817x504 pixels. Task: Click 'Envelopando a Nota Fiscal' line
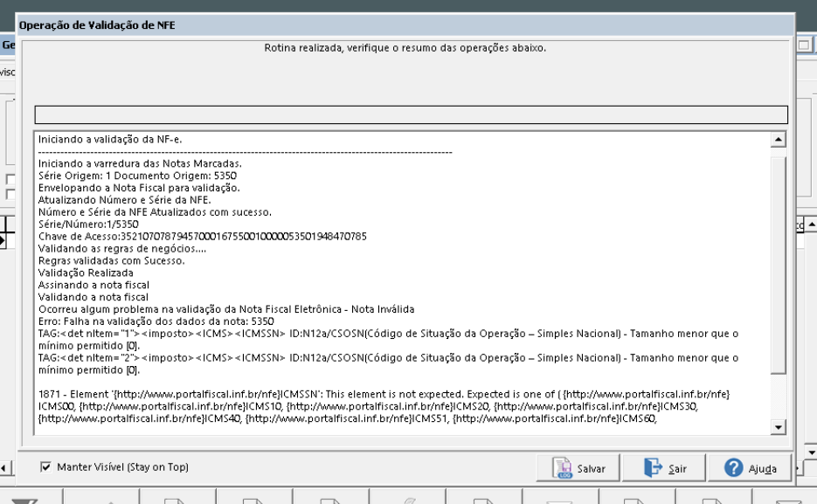139,188
